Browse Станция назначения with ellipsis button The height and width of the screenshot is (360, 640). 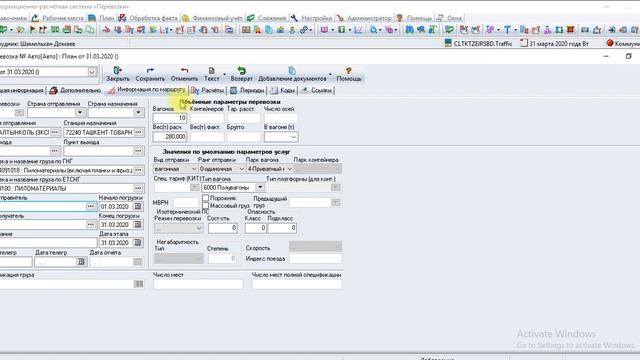pyautogui.click(x=139, y=132)
